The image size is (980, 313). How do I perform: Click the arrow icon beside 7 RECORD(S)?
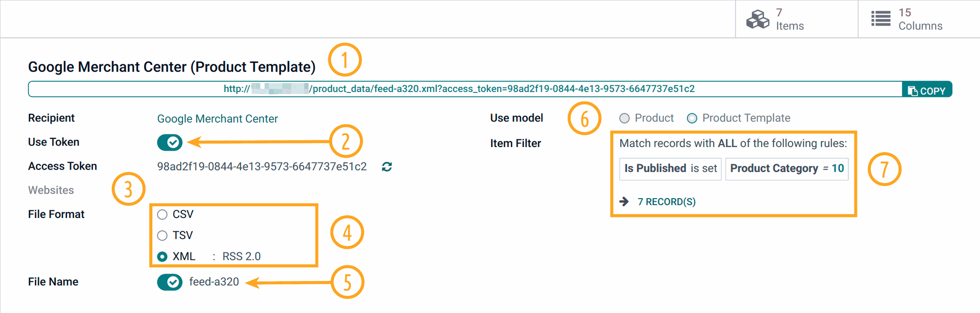(624, 202)
